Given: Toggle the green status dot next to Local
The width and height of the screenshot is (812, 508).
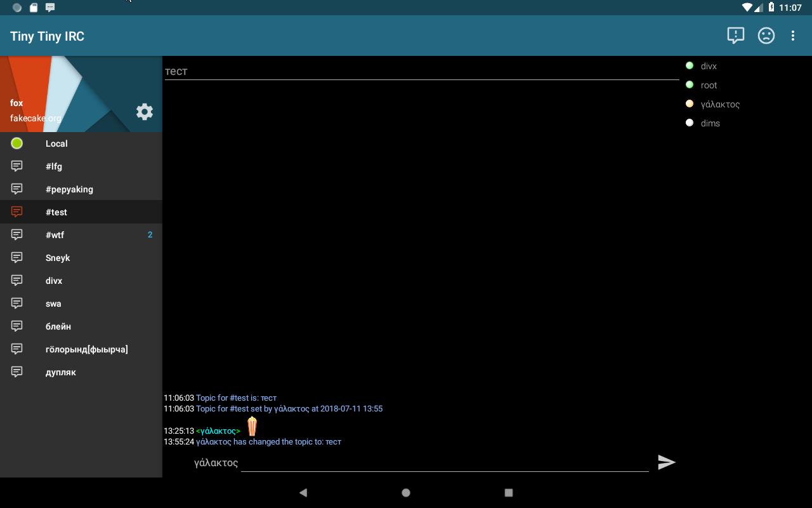Looking at the screenshot, I should click(x=16, y=143).
